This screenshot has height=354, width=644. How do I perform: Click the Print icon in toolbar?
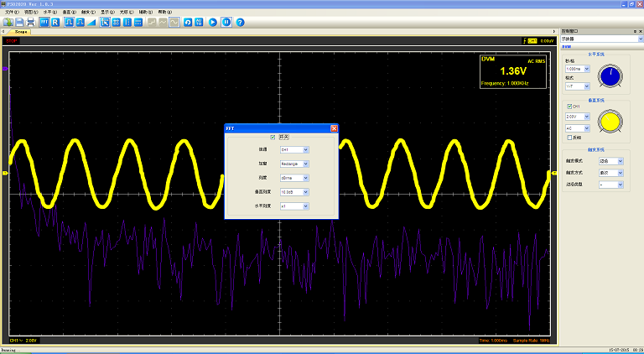click(30, 22)
